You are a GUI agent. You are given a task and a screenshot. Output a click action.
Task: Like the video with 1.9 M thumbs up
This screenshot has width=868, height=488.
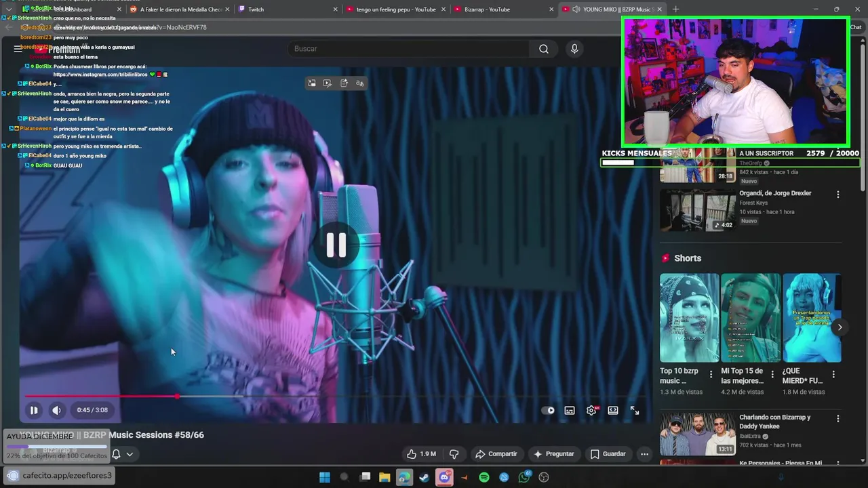tap(421, 454)
